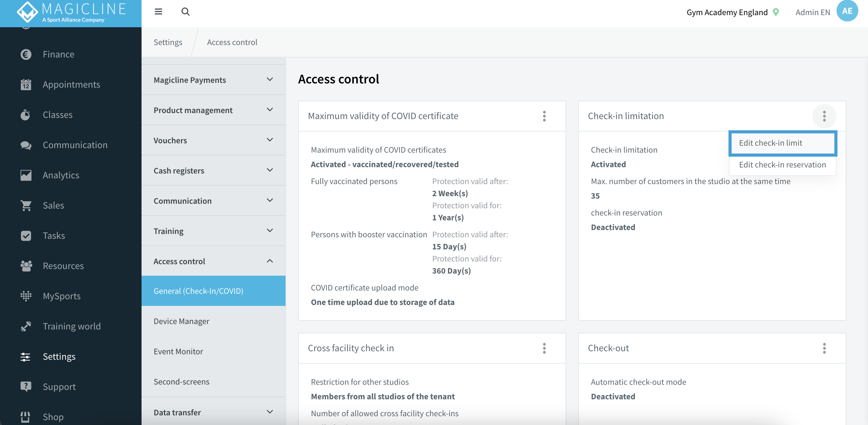The height and width of the screenshot is (425, 868).
Task: Expand Product management section
Action: pyautogui.click(x=214, y=110)
